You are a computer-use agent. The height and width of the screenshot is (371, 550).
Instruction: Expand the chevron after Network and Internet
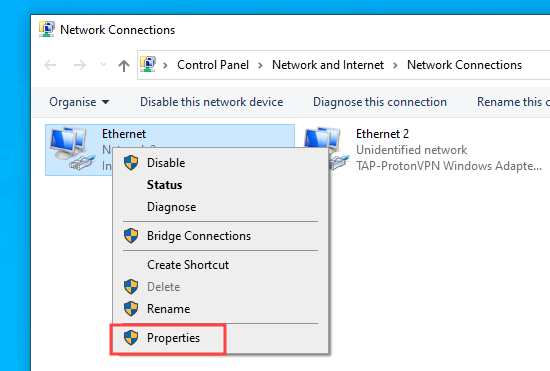[395, 65]
